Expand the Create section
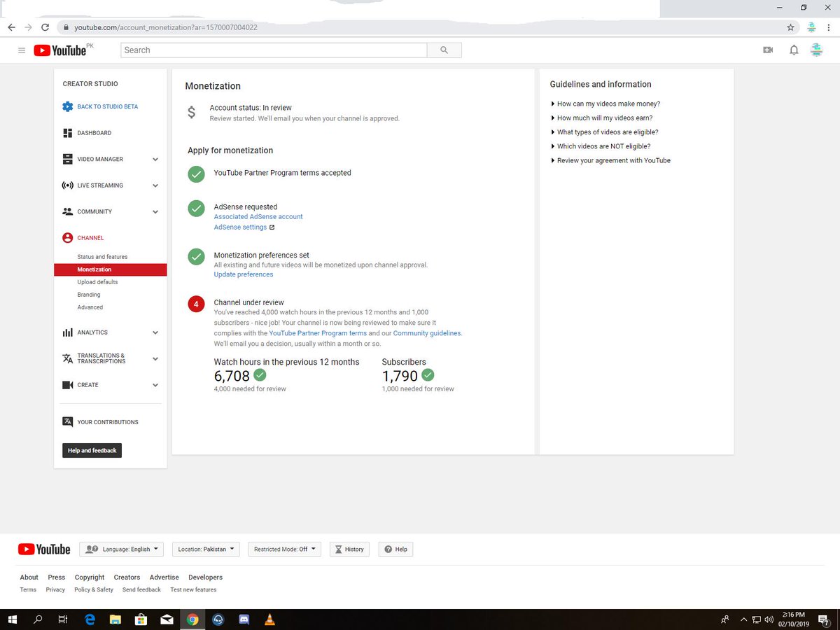 pos(155,385)
